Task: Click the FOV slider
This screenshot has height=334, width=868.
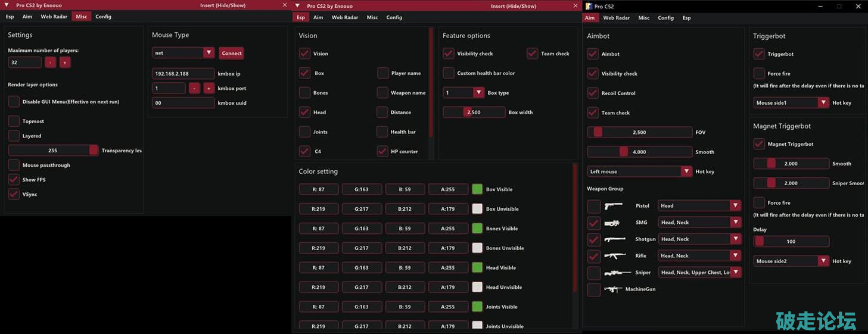Action: tap(639, 132)
